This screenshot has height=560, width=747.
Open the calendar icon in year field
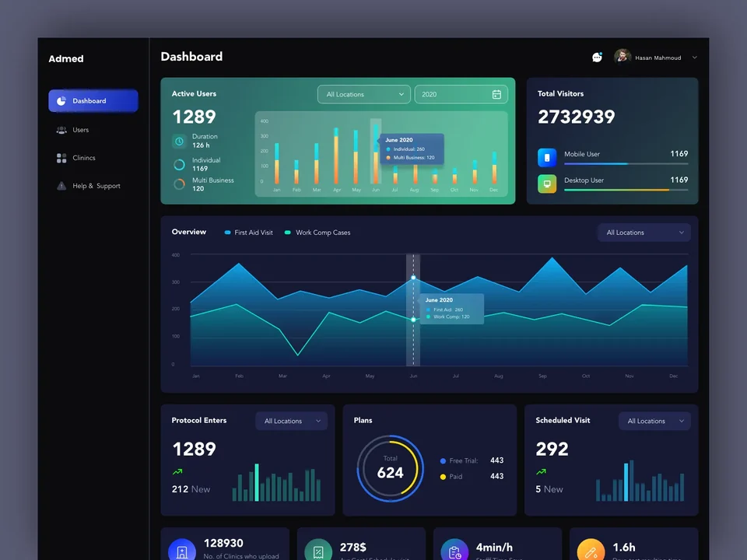click(496, 94)
